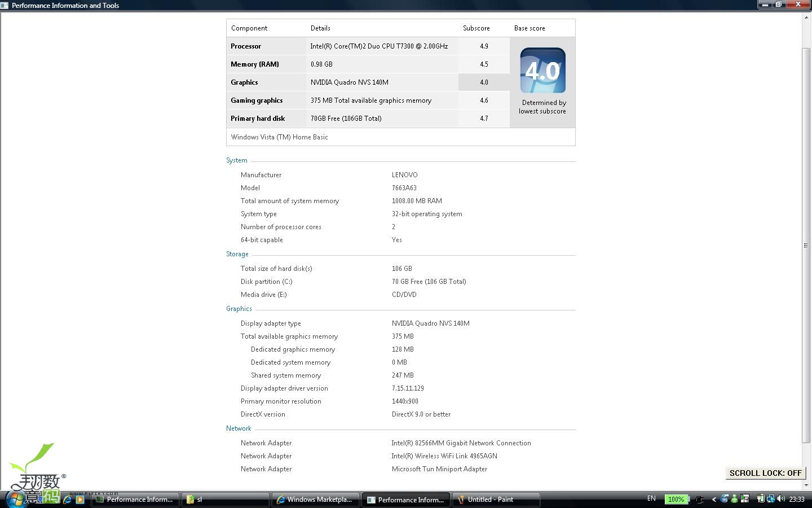This screenshot has width=812, height=508.
Task: Click the Media drive (E:) label
Action: point(264,295)
